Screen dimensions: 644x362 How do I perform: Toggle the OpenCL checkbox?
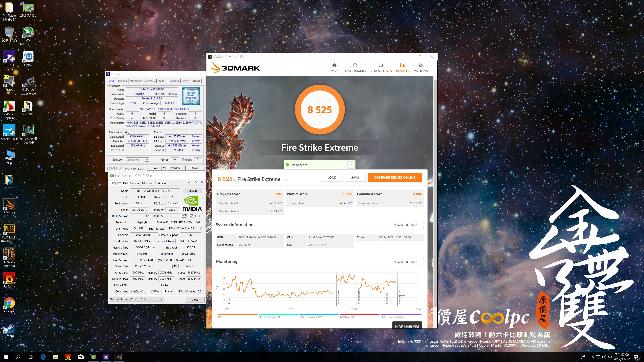[x=133, y=291]
